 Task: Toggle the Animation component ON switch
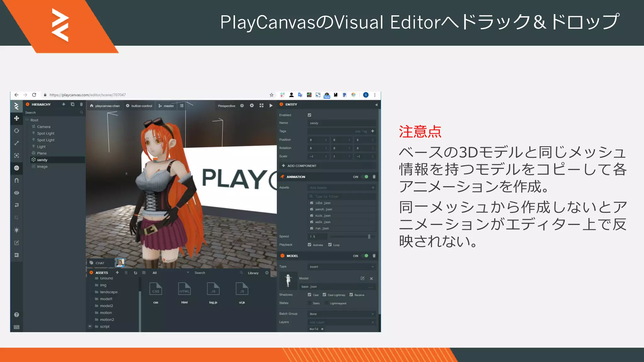(365, 177)
